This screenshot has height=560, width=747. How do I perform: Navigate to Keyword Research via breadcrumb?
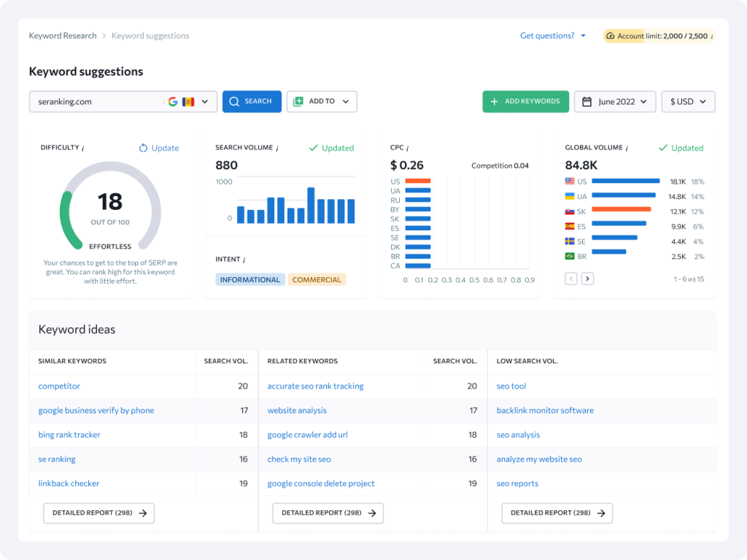click(x=63, y=35)
